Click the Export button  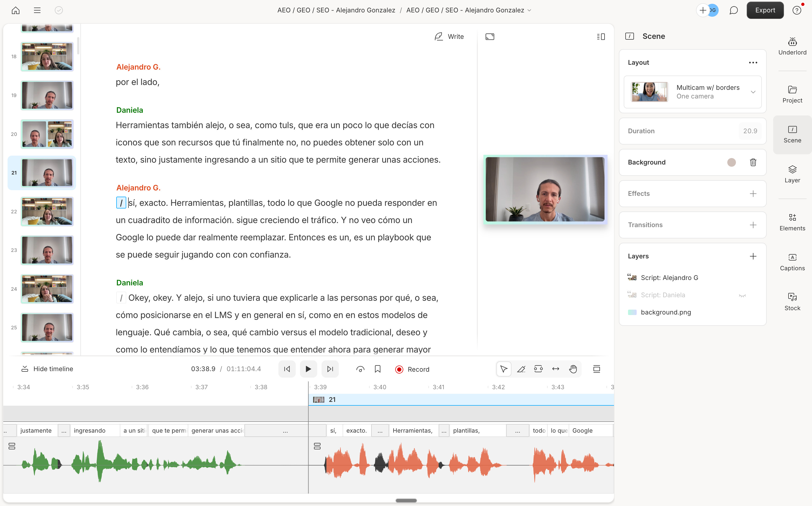coord(765,10)
